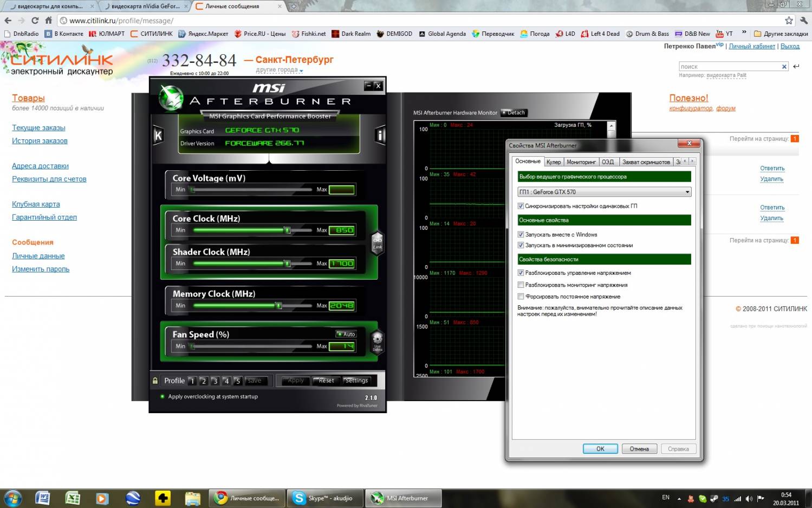Open the GPU selection dropdown GeForce GTX 570

point(605,192)
